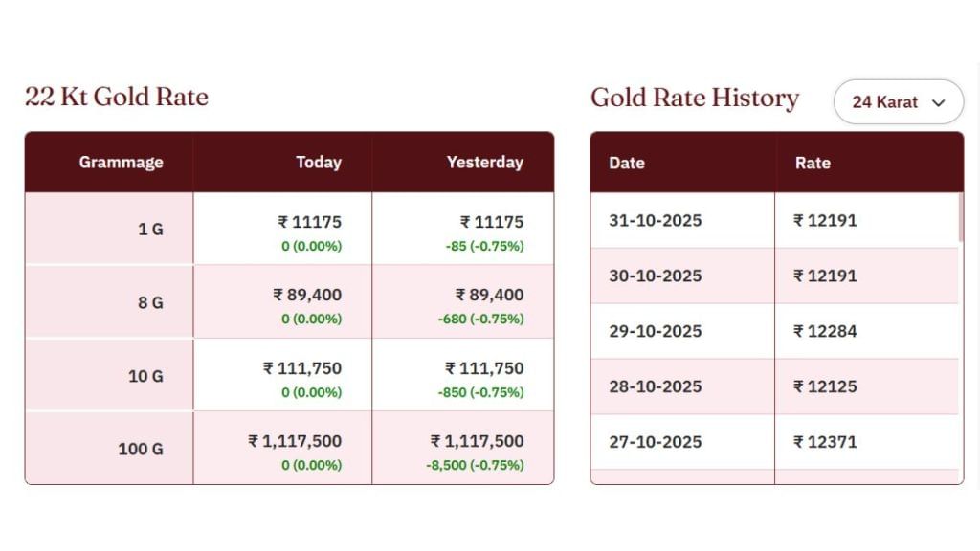Click the 28-10-2025 date entry
This screenshot has height=551, width=980.
coord(656,386)
